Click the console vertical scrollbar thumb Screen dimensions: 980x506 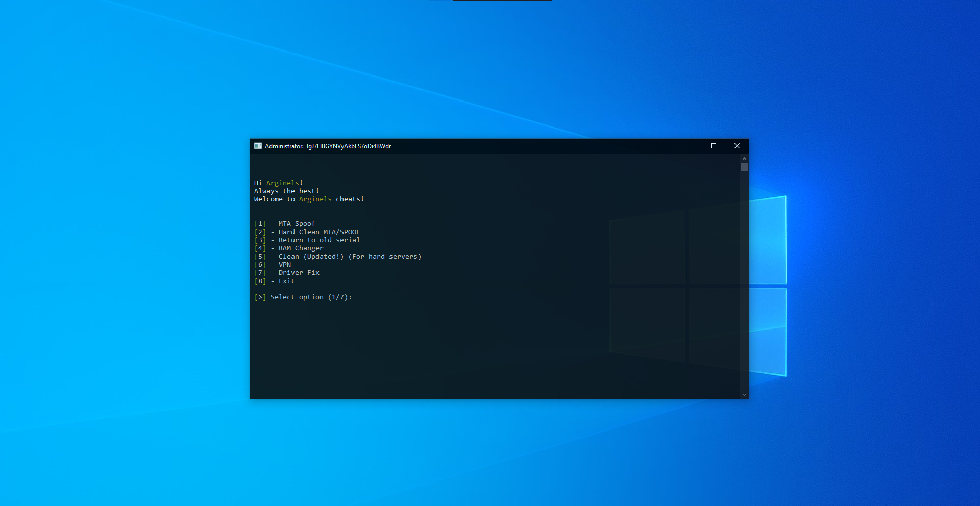744,167
